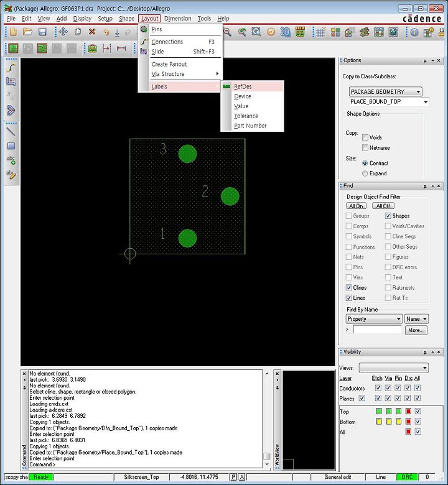Open the Property dropdown in Find By Name
The height and width of the screenshot is (485, 448).
(x=374, y=318)
